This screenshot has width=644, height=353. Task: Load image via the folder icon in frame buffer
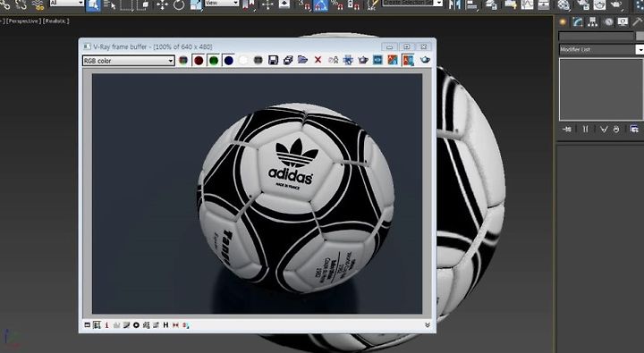[x=302, y=61]
